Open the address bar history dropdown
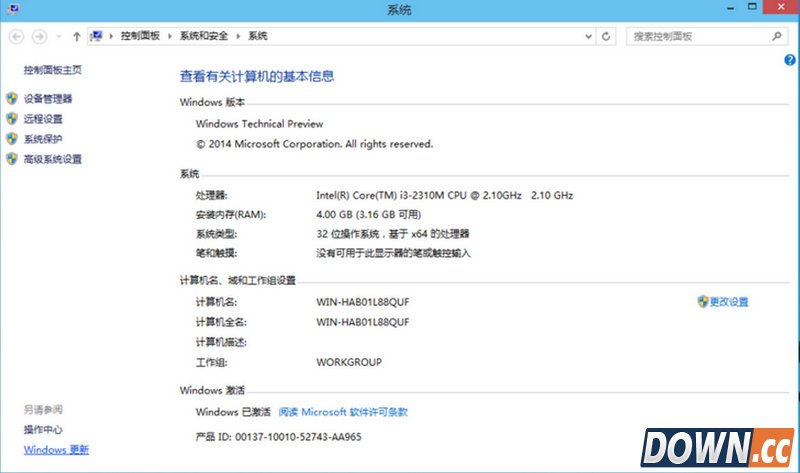 click(588, 36)
